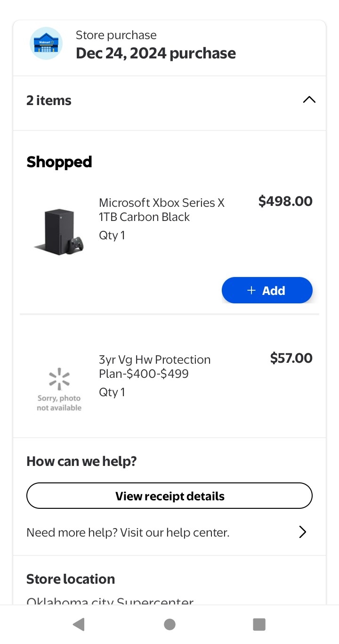The width and height of the screenshot is (339, 644).
Task: Tap the help center right arrow
Action: click(303, 532)
